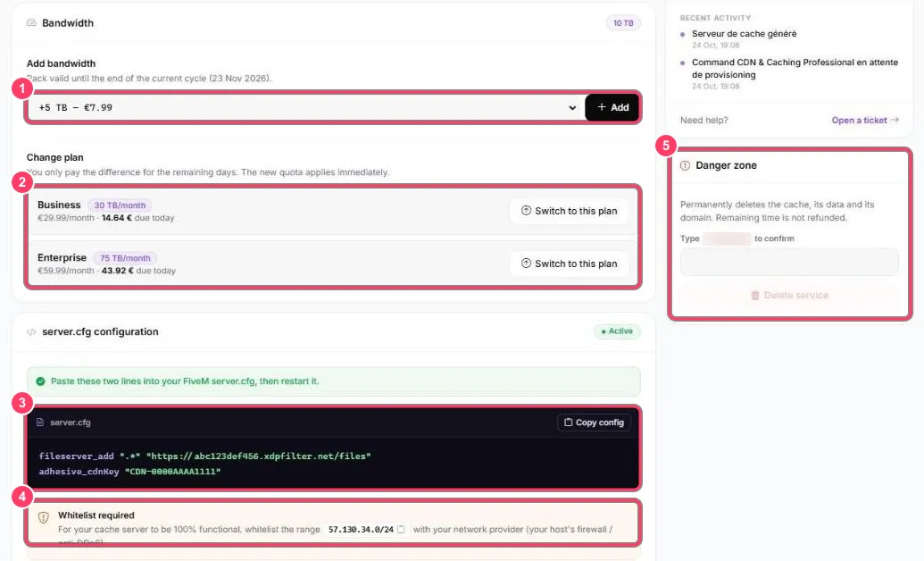The height and width of the screenshot is (561, 924).
Task: Copy the server.cfg config
Action: point(594,423)
